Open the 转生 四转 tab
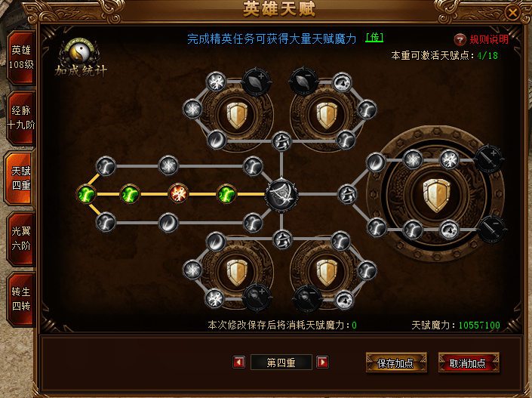The height and width of the screenshot is (398, 532). pos(21,299)
